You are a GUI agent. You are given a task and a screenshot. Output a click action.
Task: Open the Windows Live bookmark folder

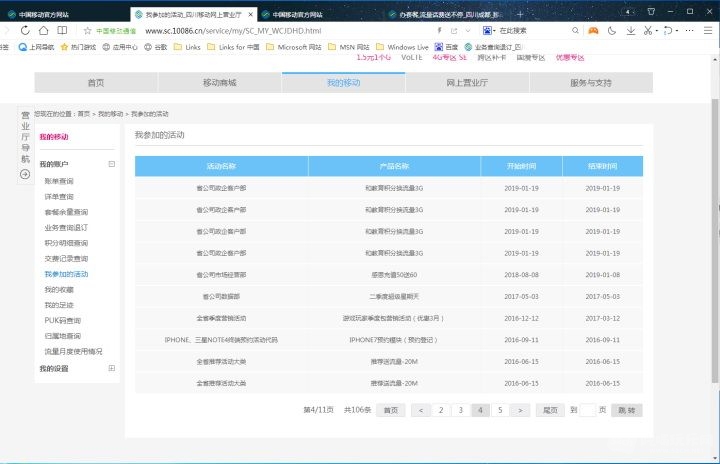(x=402, y=47)
